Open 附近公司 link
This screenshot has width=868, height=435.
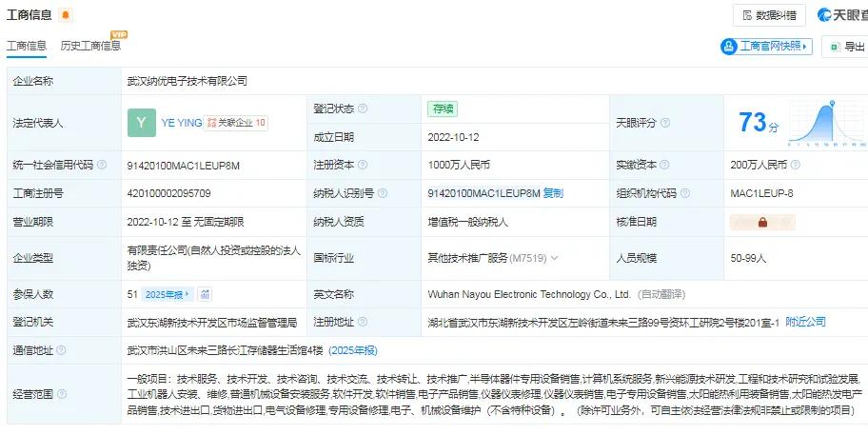pos(805,322)
